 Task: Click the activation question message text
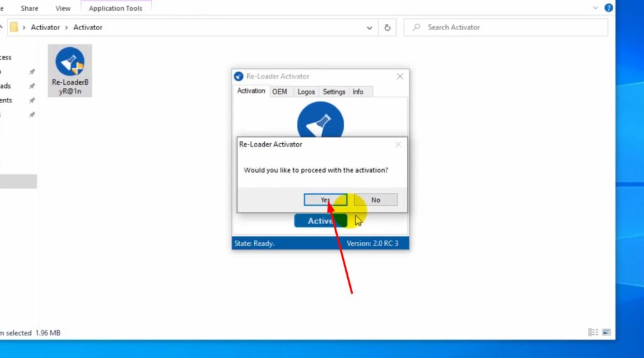click(x=316, y=170)
